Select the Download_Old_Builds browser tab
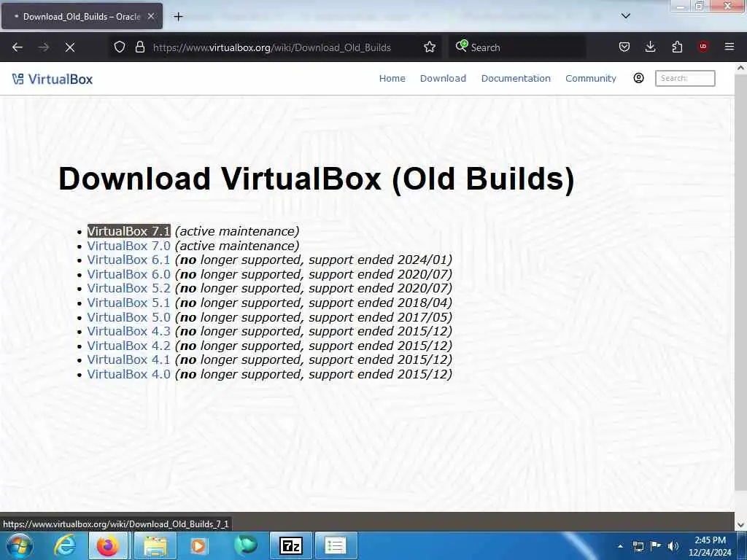The width and height of the screenshot is (747, 560). click(82, 16)
